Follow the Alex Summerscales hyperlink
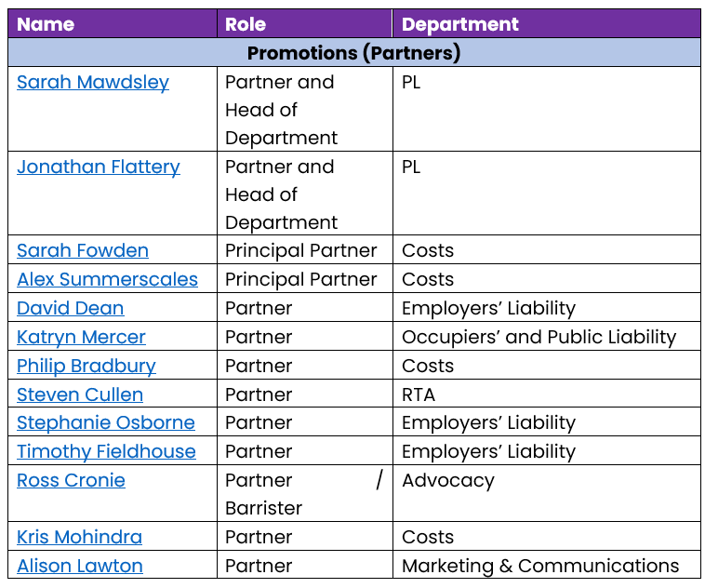705x588 pixels. (x=107, y=279)
